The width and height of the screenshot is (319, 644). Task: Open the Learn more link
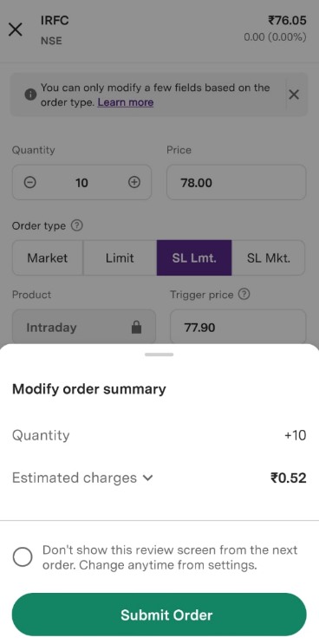click(x=126, y=102)
